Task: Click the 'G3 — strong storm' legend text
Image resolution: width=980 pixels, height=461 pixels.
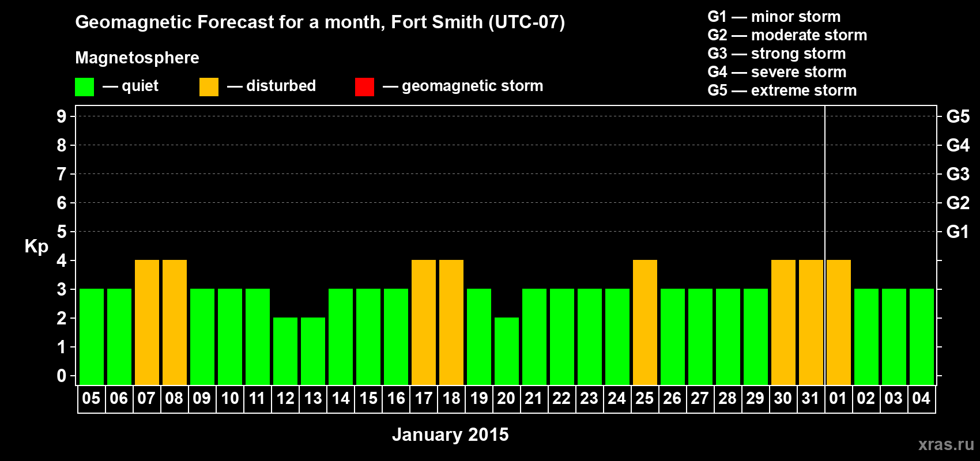Action: pos(777,54)
